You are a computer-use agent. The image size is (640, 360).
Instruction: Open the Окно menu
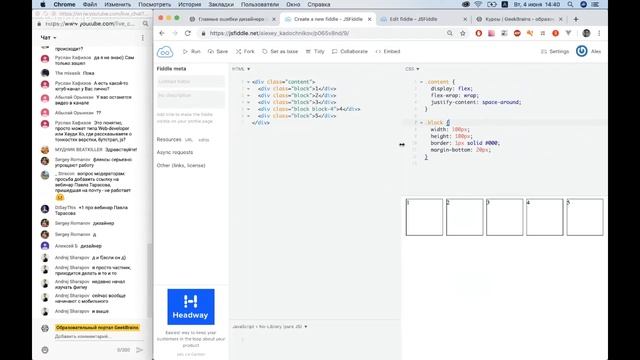pos(293,4)
